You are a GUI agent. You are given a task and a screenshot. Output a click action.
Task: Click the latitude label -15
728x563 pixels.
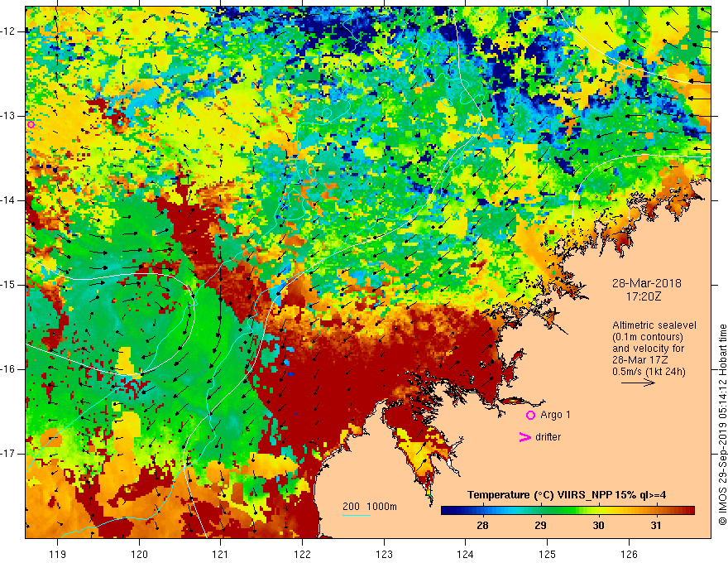(x=8, y=285)
